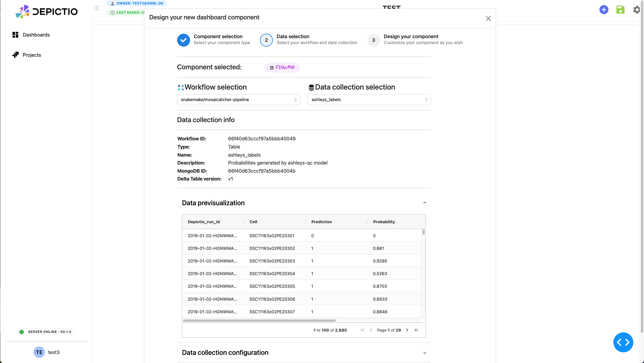Open the Projects sidebar icon

(15, 55)
